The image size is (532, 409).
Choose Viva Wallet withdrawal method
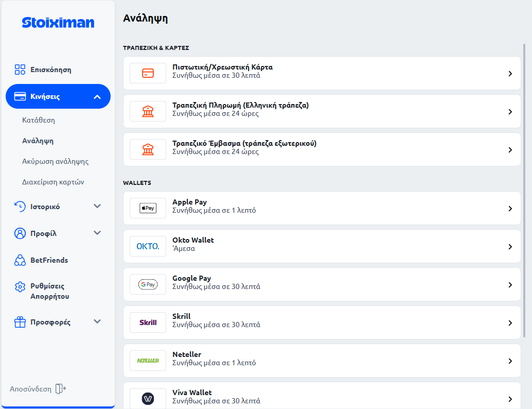(322, 397)
